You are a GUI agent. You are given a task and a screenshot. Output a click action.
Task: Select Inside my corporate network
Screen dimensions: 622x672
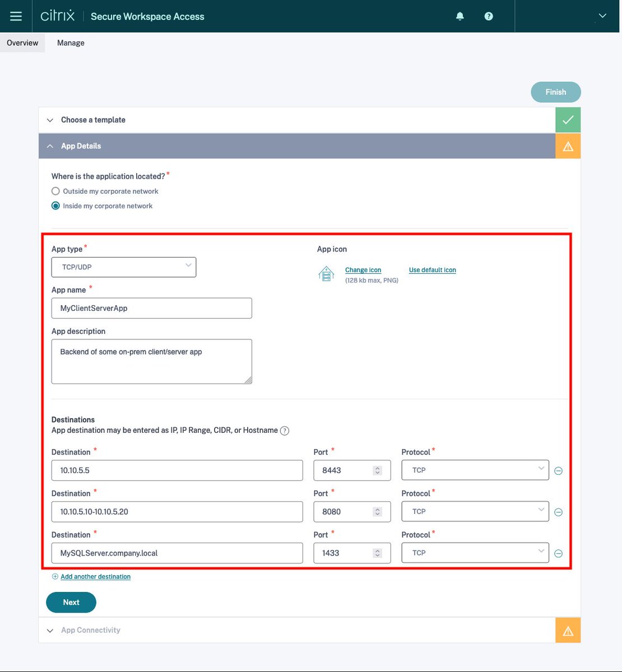point(55,206)
